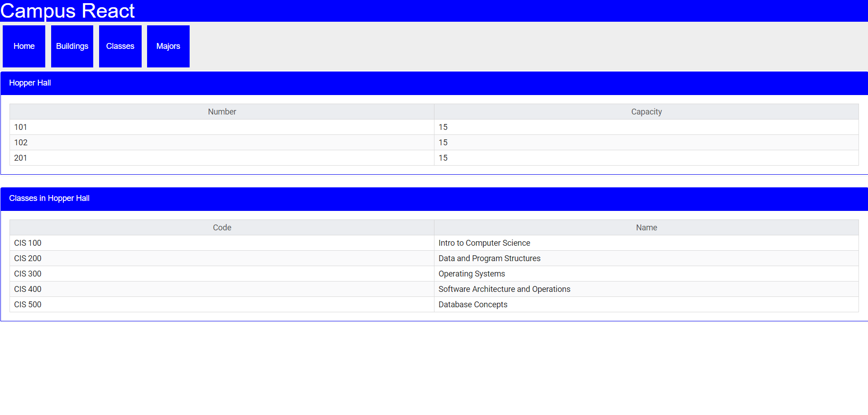The image size is (868, 415).
Task: Open the Home nav button
Action: (x=24, y=46)
